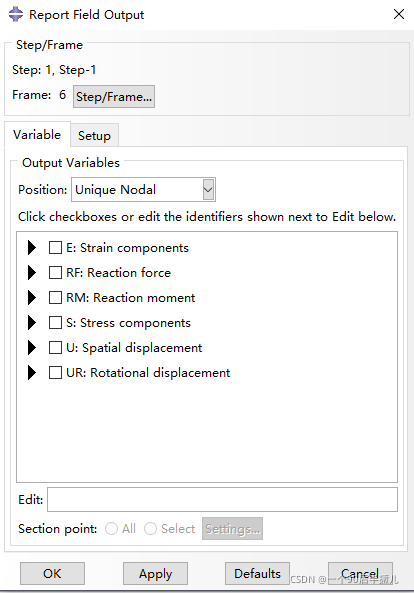
Task: Tick the U: Spatial displacement checkbox
Action: [x=55, y=348]
